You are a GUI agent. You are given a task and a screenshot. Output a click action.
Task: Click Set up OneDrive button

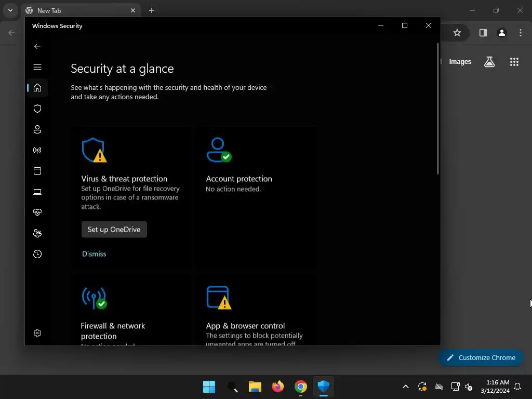coord(114,229)
